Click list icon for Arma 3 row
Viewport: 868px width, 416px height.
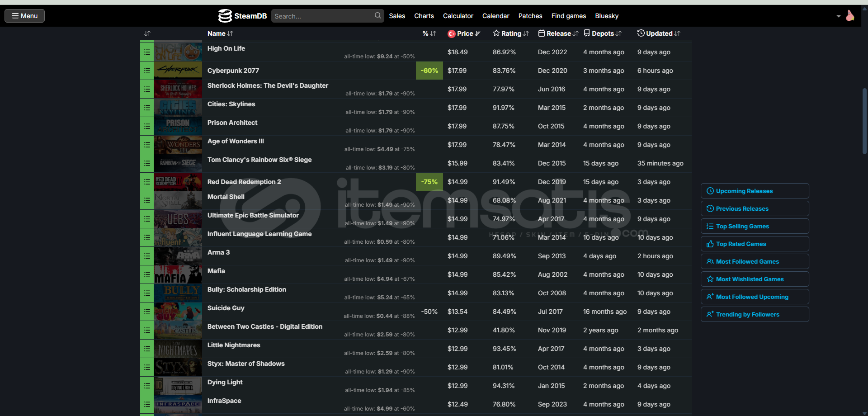[147, 256]
